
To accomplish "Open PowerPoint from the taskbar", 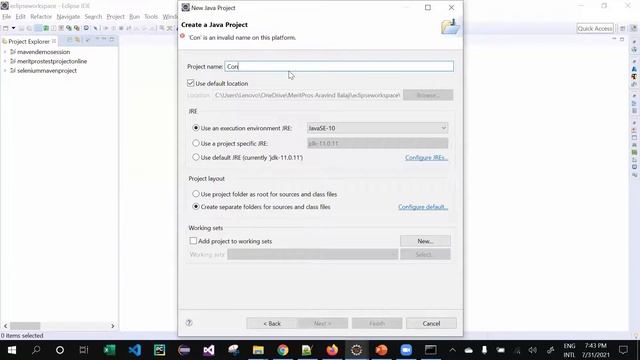I will pos(381,350).
